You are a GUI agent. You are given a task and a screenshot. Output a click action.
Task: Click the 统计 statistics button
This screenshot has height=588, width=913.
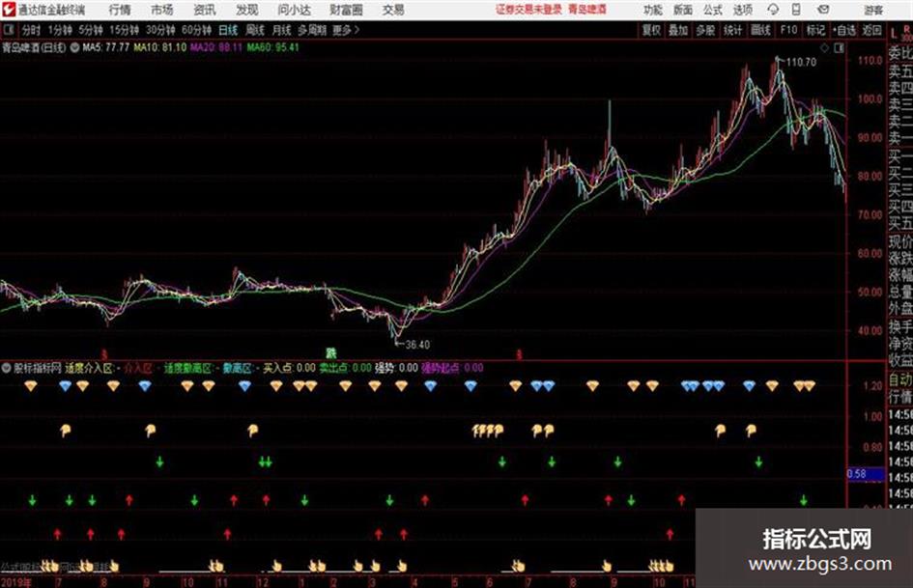(732, 30)
